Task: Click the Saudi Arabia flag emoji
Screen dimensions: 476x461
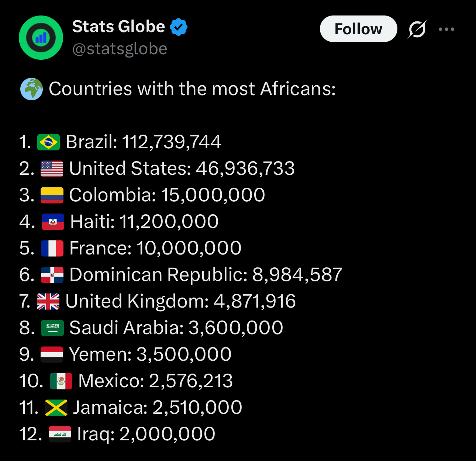Action: (x=52, y=328)
